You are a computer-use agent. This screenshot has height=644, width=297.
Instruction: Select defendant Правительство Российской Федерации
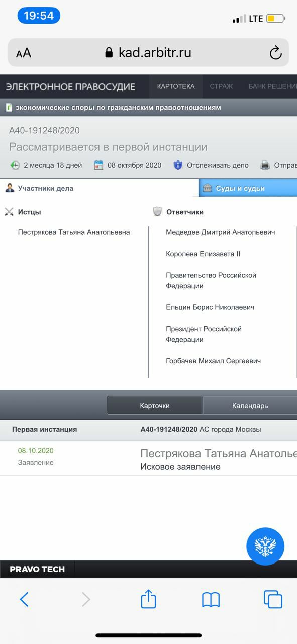coord(211,280)
